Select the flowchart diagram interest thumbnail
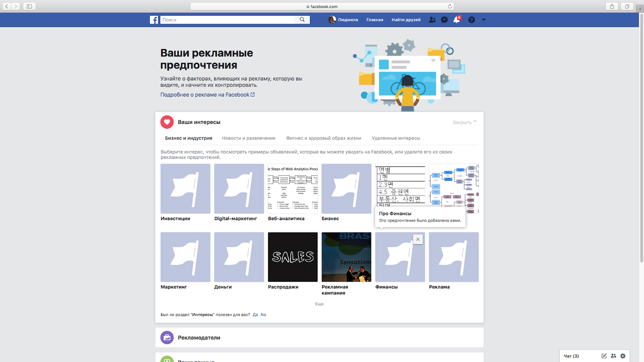 tap(454, 185)
